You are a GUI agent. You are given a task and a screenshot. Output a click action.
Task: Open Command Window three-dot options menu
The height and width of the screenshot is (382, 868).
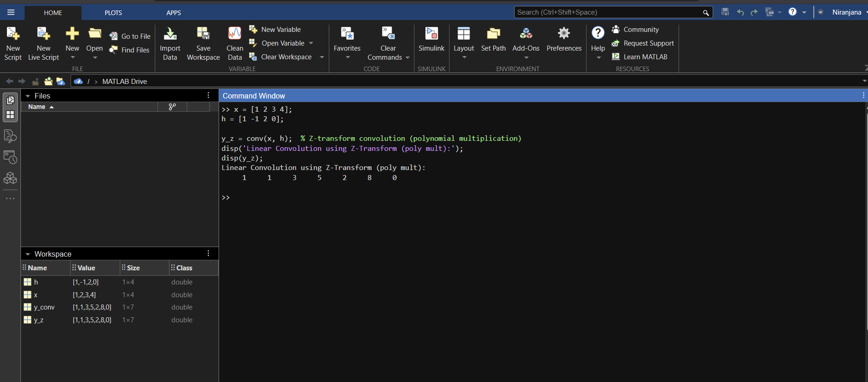tap(863, 95)
